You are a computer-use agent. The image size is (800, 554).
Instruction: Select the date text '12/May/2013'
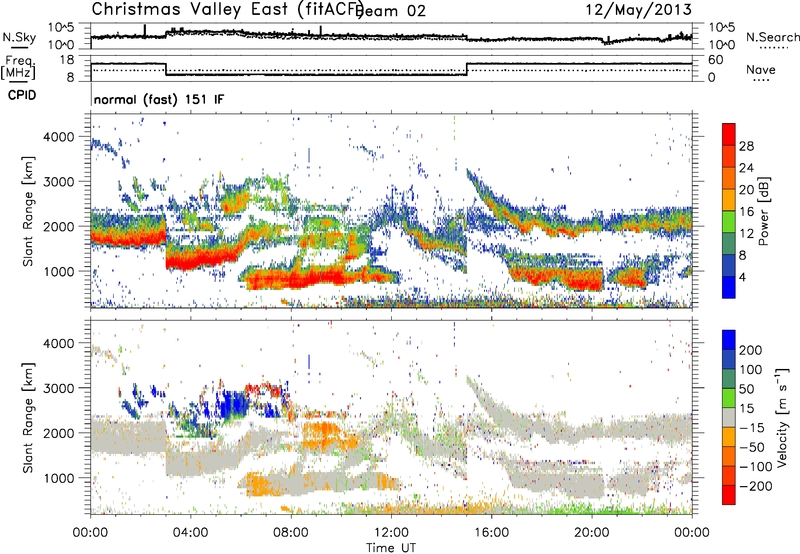click(x=638, y=10)
